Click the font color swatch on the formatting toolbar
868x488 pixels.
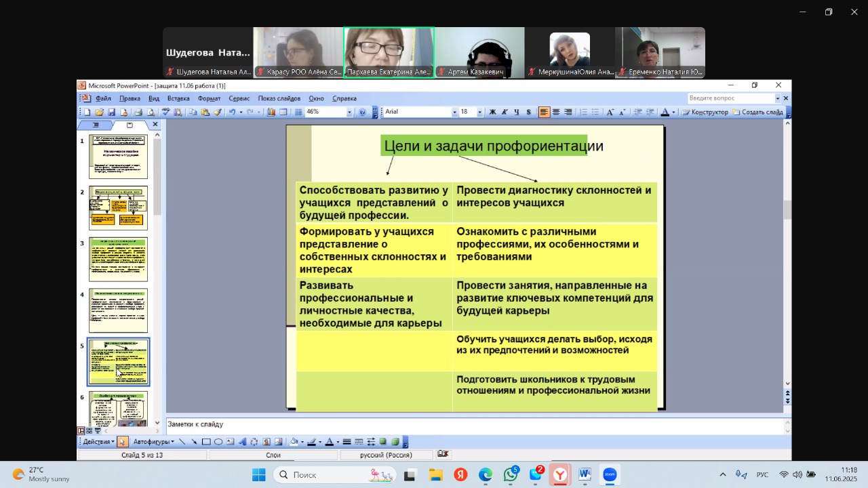pos(665,113)
